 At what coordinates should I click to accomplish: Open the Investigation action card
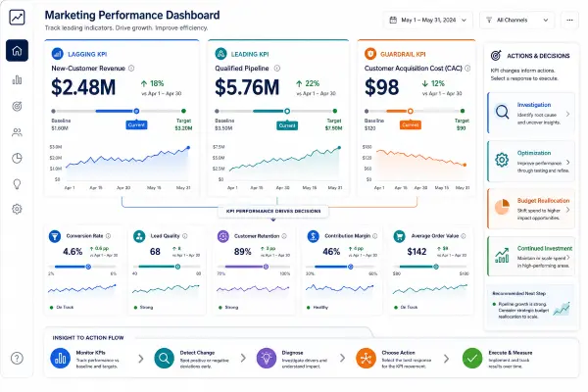pos(531,113)
